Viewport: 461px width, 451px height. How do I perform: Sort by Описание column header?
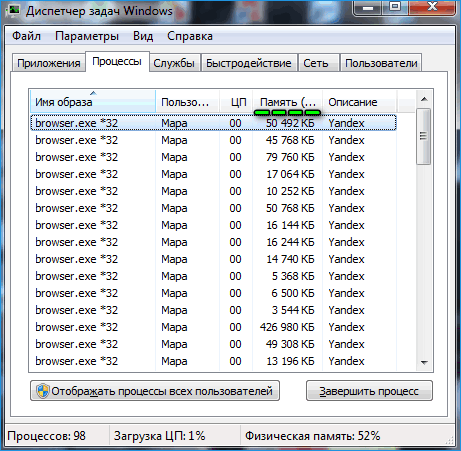[359, 101]
